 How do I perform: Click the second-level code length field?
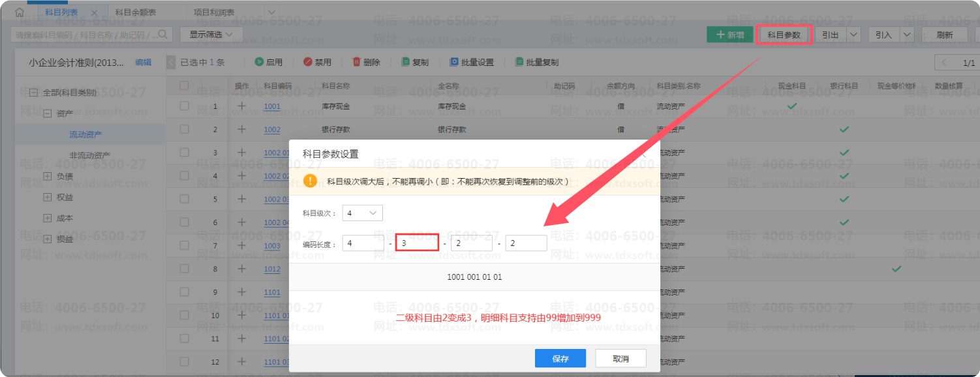point(416,243)
